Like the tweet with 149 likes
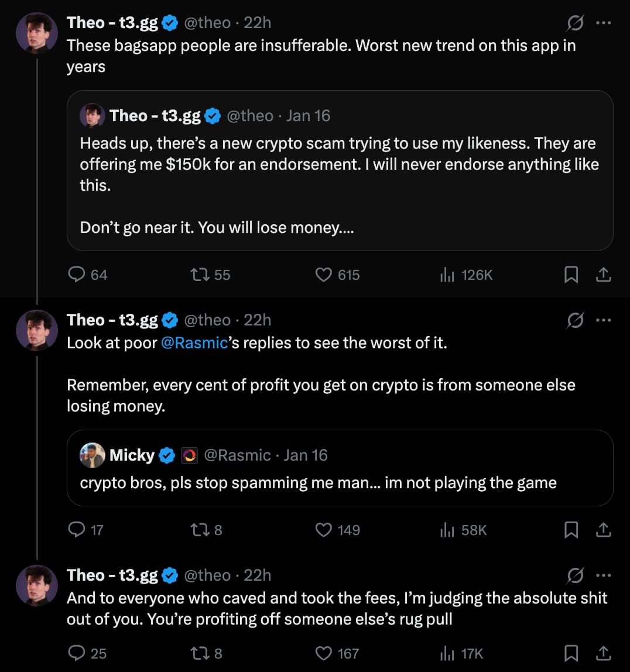 pyautogui.click(x=324, y=530)
